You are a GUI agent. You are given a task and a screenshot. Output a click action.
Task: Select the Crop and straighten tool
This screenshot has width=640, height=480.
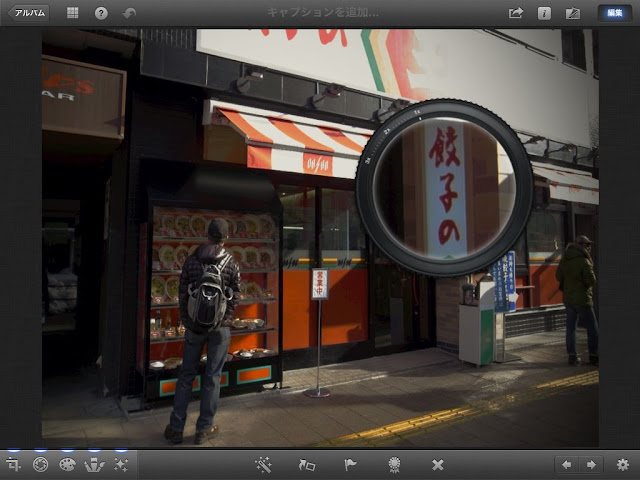(13, 464)
